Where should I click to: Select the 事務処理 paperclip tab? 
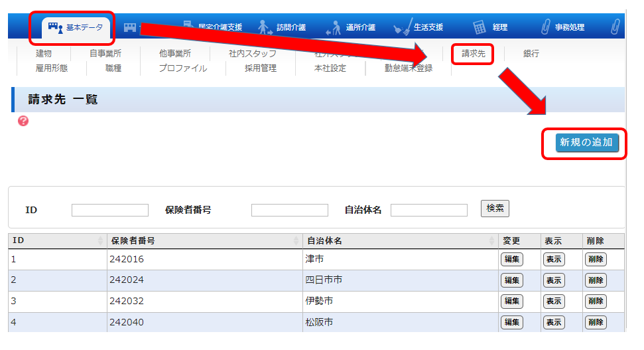tap(562, 27)
